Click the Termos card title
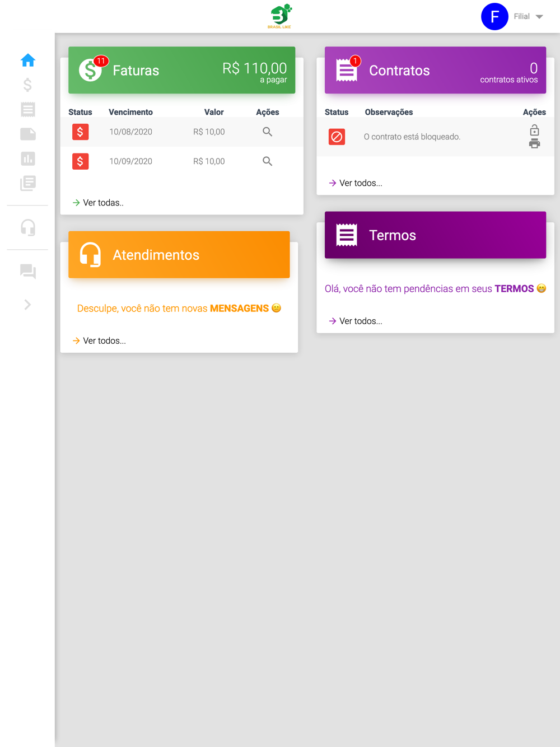This screenshot has width=560, height=747. click(x=393, y=235)
